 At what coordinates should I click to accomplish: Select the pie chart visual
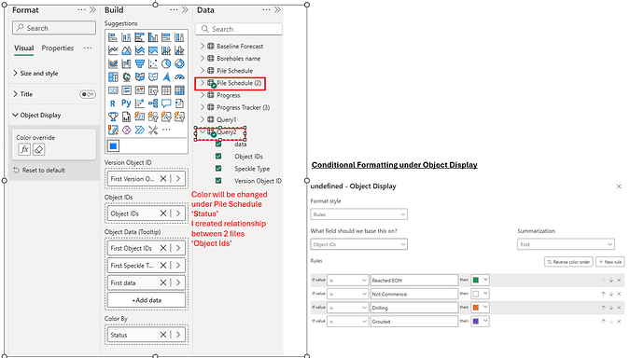click(x=166, y=64)
